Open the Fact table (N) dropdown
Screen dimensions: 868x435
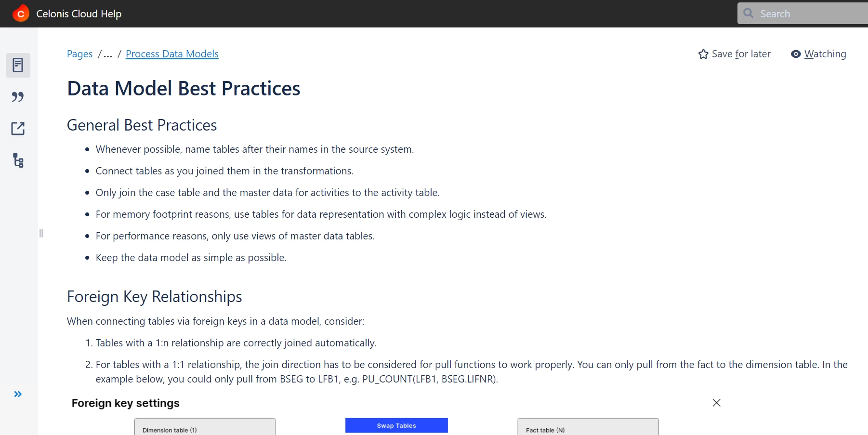click(588, 427)
